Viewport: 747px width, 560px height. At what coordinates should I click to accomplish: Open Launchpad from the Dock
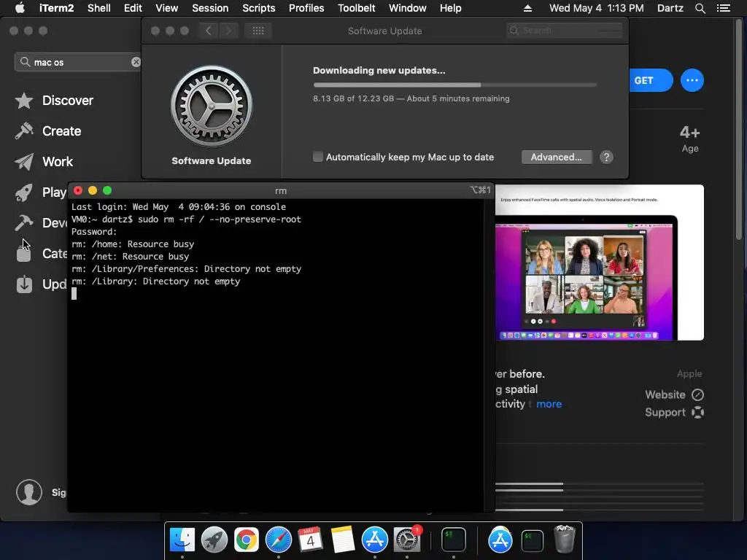[x=214, y=540]
